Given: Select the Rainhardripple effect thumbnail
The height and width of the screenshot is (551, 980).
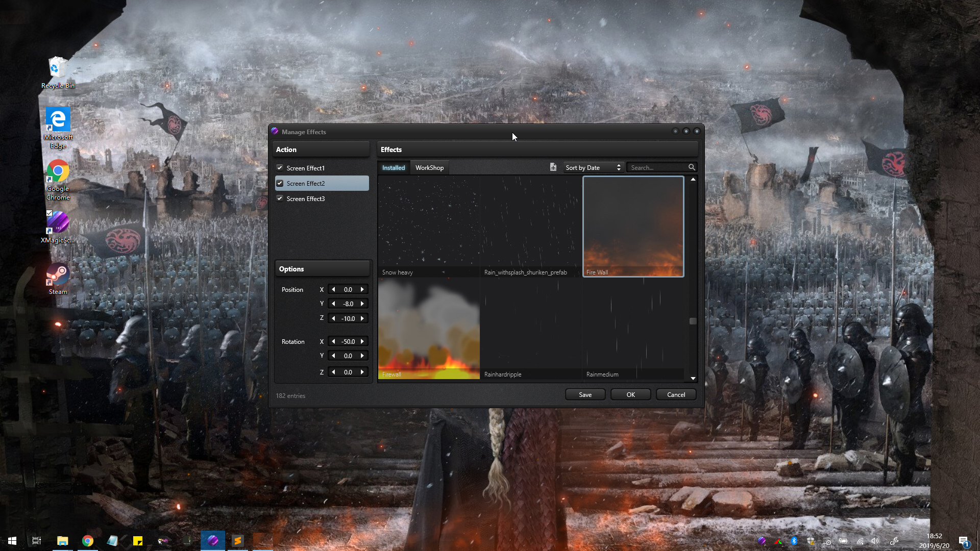Looking at the screenshot, I should tap(531, 329).
